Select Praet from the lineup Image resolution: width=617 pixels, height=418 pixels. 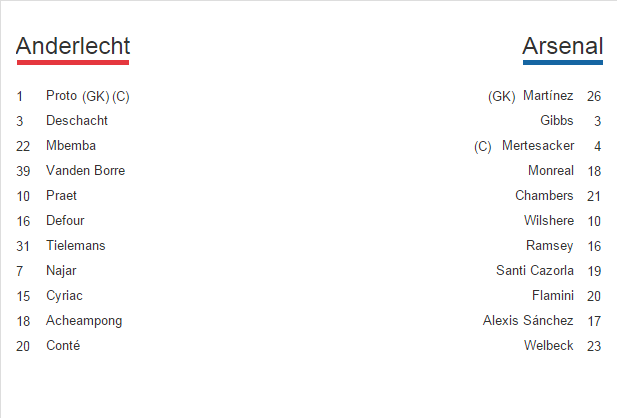(61, 196)
